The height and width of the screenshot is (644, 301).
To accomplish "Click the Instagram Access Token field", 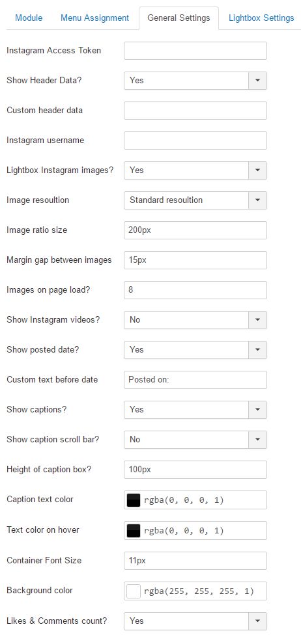I will pos(195,51).
